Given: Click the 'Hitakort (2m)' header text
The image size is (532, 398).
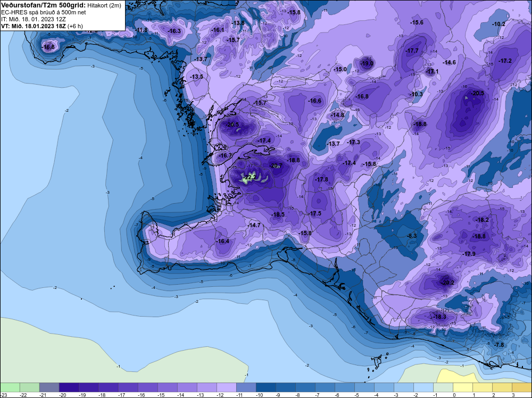Looking at the screenshot, I should [x=104, y=5].
